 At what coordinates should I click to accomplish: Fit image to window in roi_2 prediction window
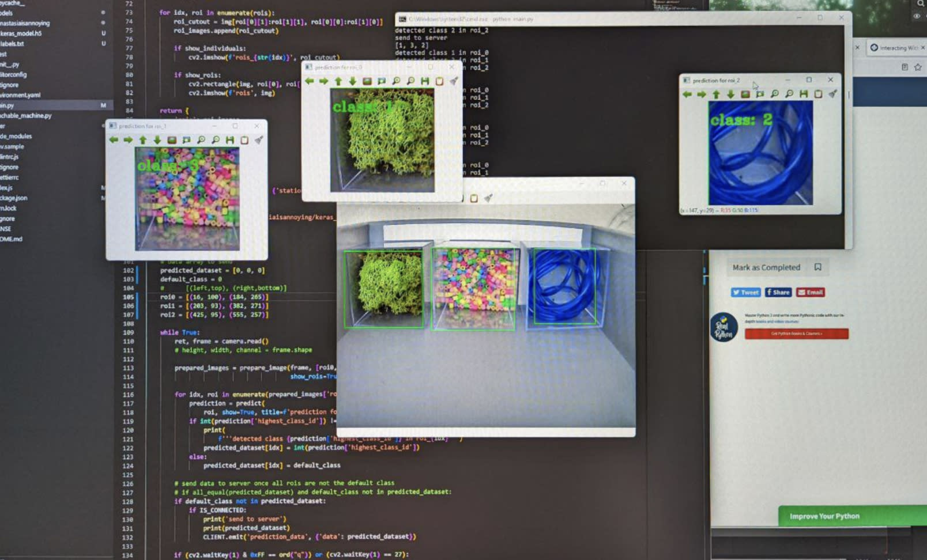coord(760,94)
